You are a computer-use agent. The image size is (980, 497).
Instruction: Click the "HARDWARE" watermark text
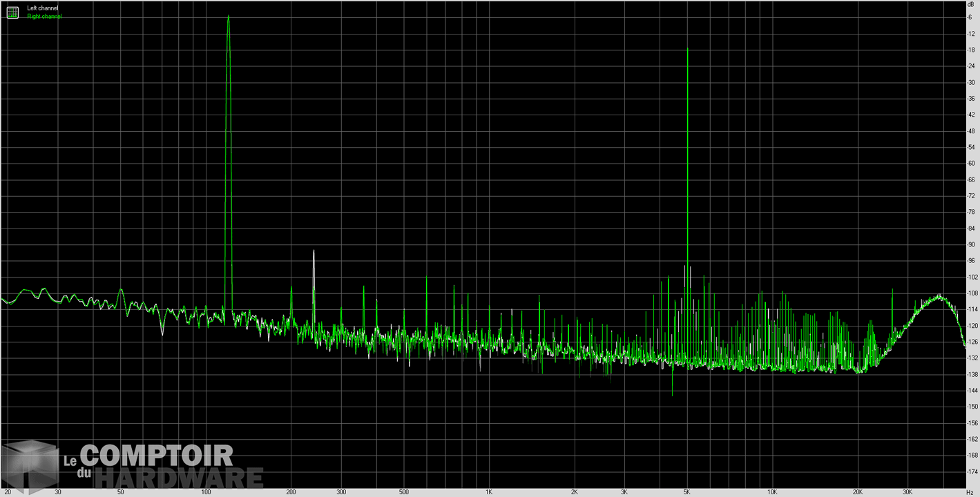[x=178, y=478]
